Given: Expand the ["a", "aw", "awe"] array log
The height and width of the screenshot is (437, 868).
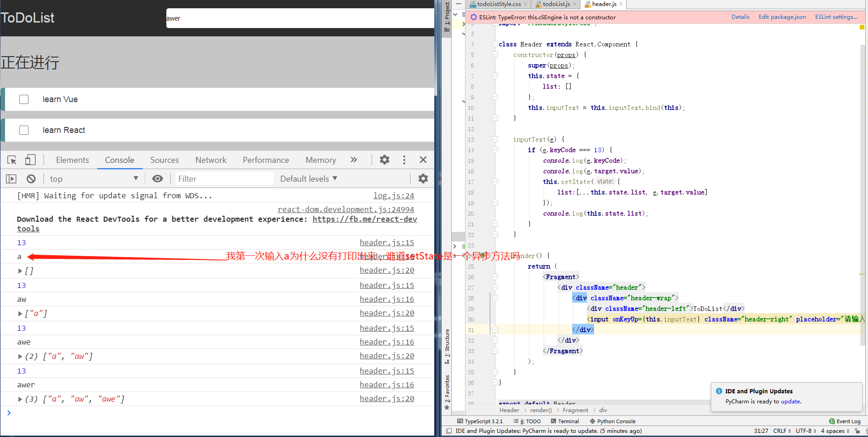Looking at the screenshot, I should coord(20,399).
